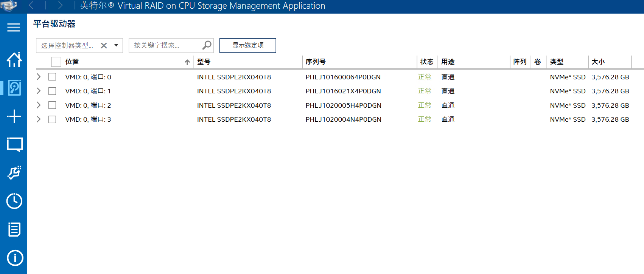Click the application logo in title bar
This screenshot has height=274, width=644.
click(x=9, y=5)
